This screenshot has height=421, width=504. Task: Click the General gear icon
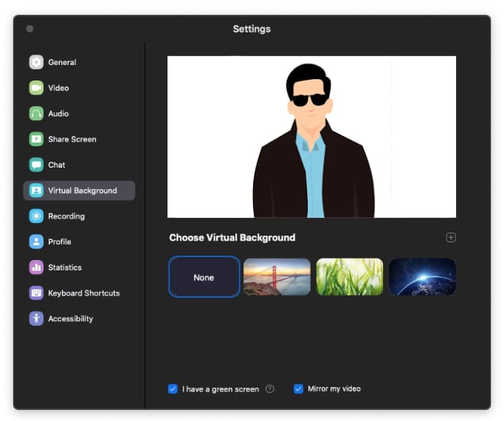coord(36,62)
